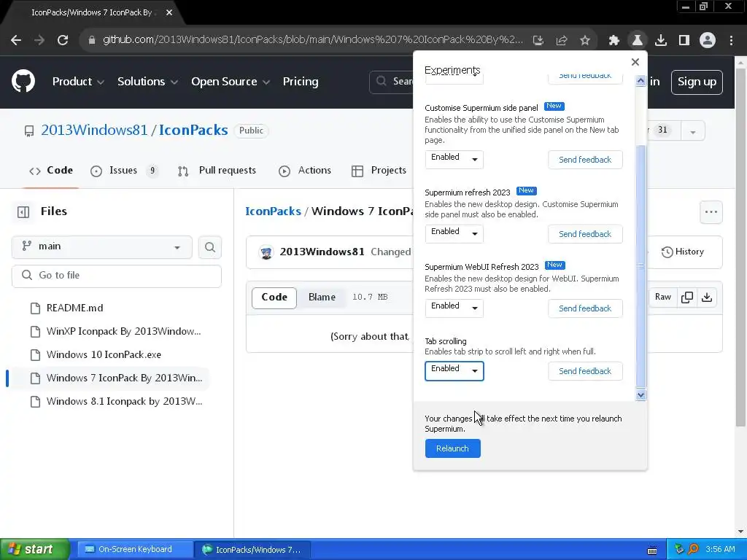Open browser Downloads icon
The width and height of the screenshot is (747, 560).
661,41
